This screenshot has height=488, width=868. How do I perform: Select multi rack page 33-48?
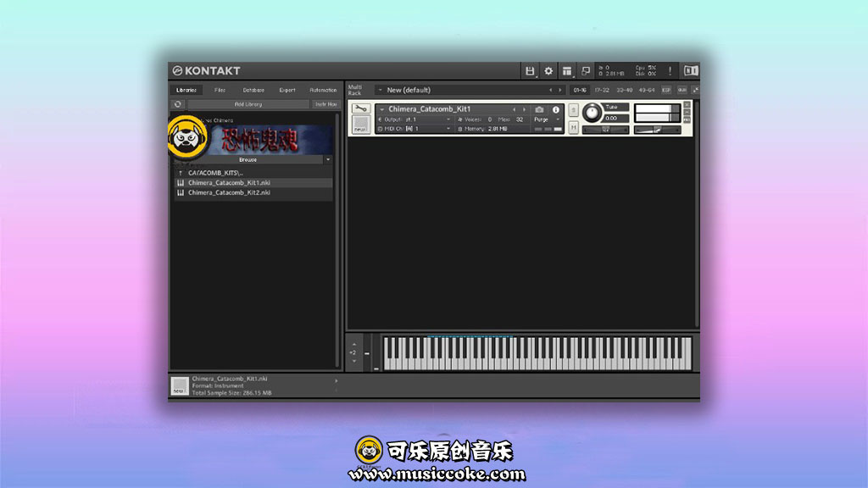[x=625, y=90]
